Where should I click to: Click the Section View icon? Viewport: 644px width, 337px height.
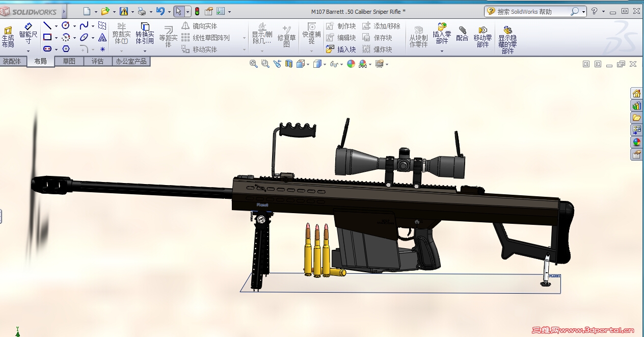click(289, 64)
